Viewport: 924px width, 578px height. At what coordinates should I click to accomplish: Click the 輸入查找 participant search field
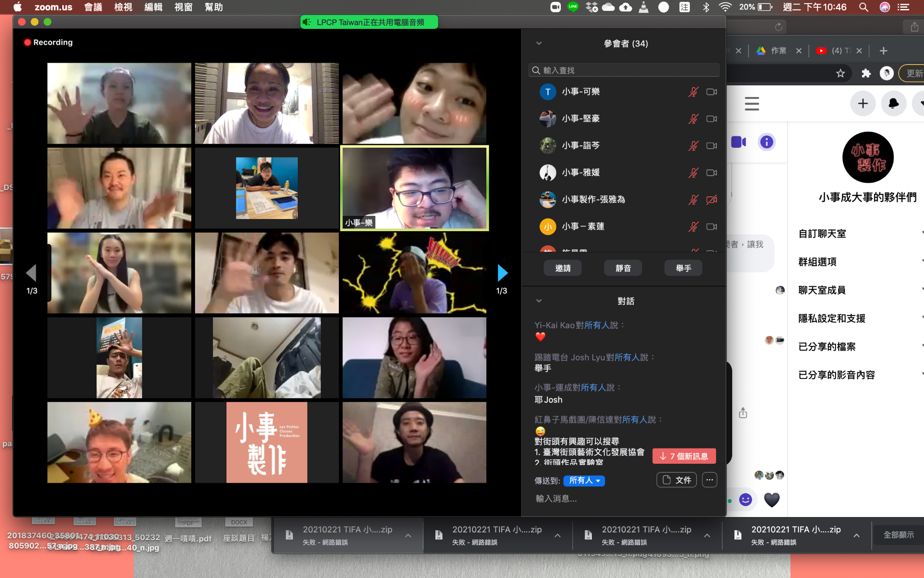(624, 70)
